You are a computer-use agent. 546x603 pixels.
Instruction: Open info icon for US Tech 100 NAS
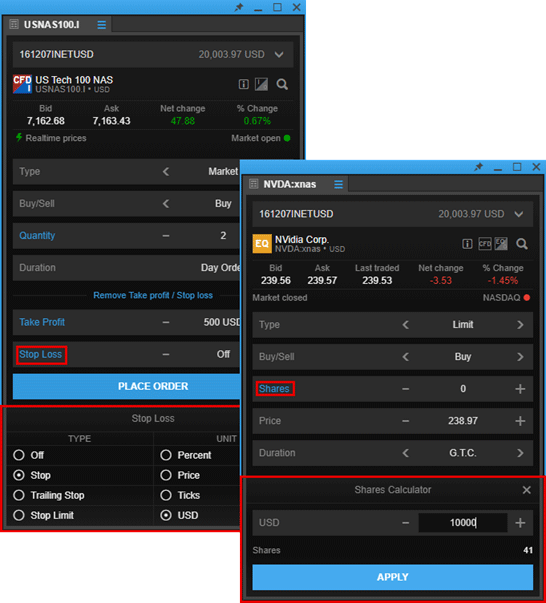tap(244, 84)
